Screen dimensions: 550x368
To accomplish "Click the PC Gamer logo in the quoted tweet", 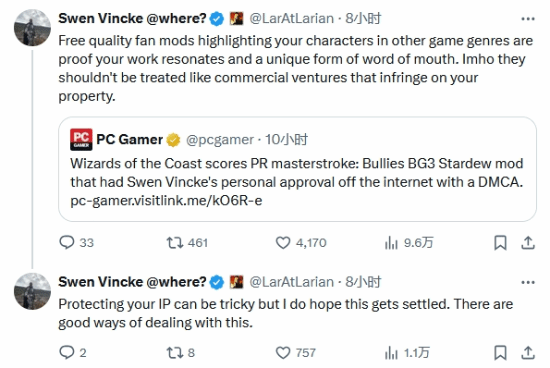I will (x=81, y=140).
